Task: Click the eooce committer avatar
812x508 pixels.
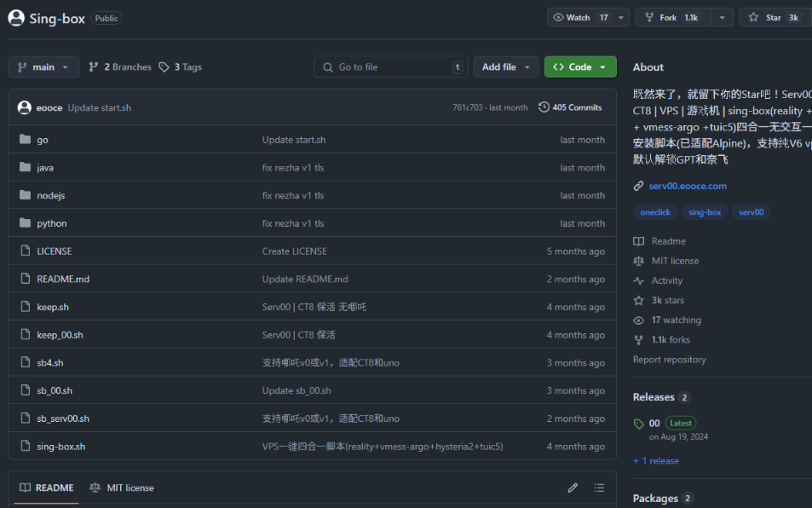Action: pos(25,107)
